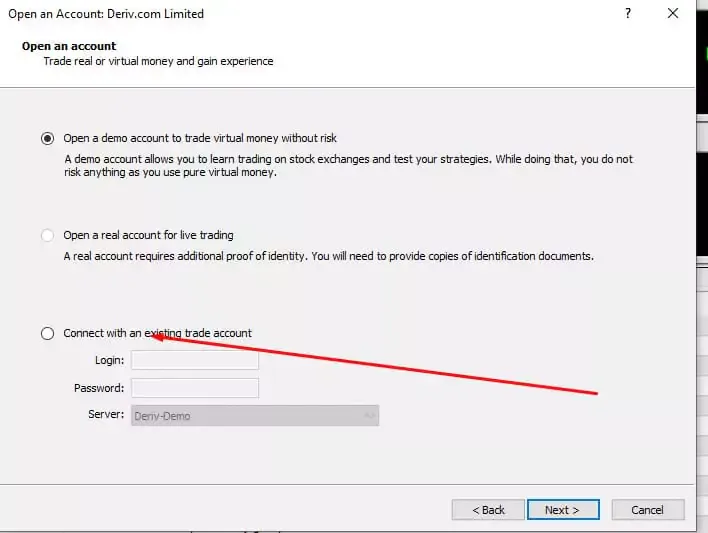Open the Server dropdown showing Deriv-Demo
708x533 pixels.
255,416
